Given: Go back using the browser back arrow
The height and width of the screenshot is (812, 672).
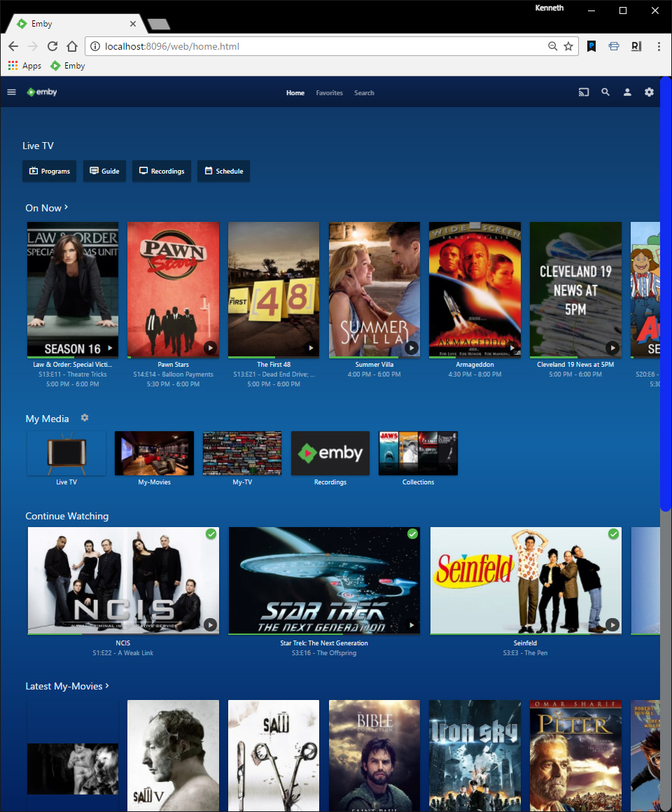Looking at the screenshot, I should pos(13,46).
